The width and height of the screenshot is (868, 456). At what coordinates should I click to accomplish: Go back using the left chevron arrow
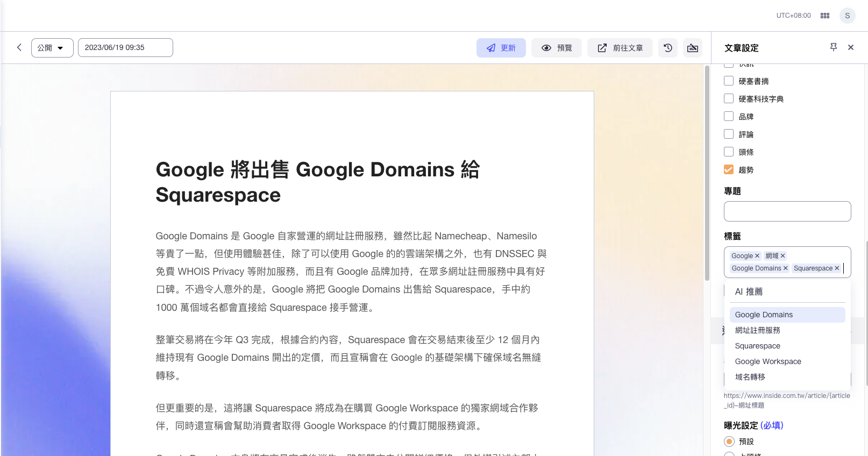19,47
